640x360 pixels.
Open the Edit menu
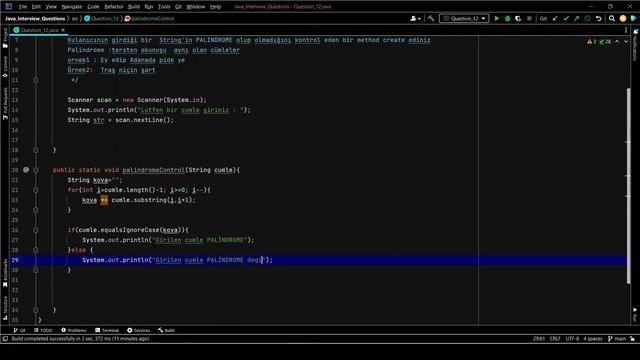36,7
